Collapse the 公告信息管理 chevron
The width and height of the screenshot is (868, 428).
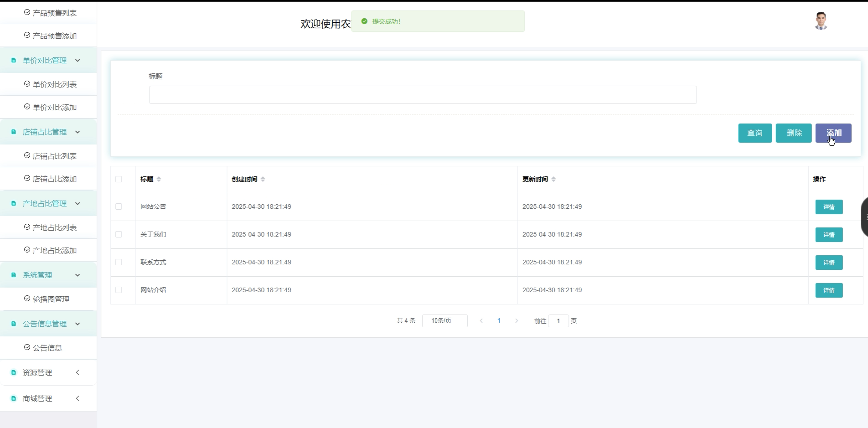77,324
